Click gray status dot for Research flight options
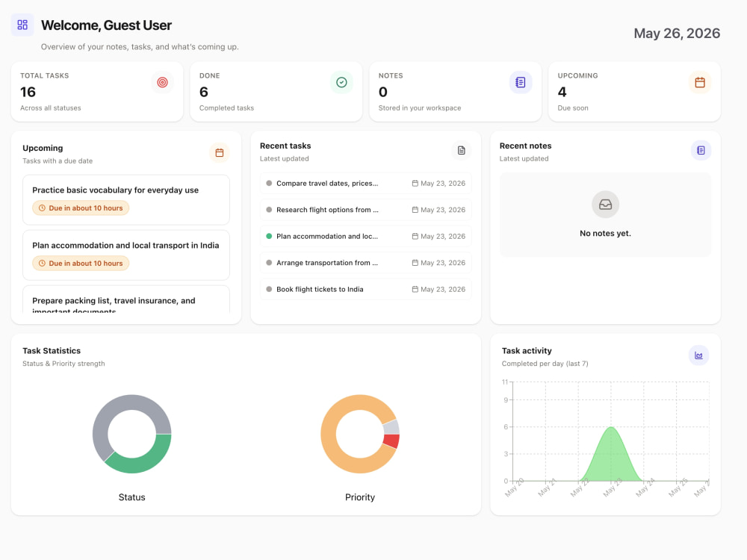 269,210
